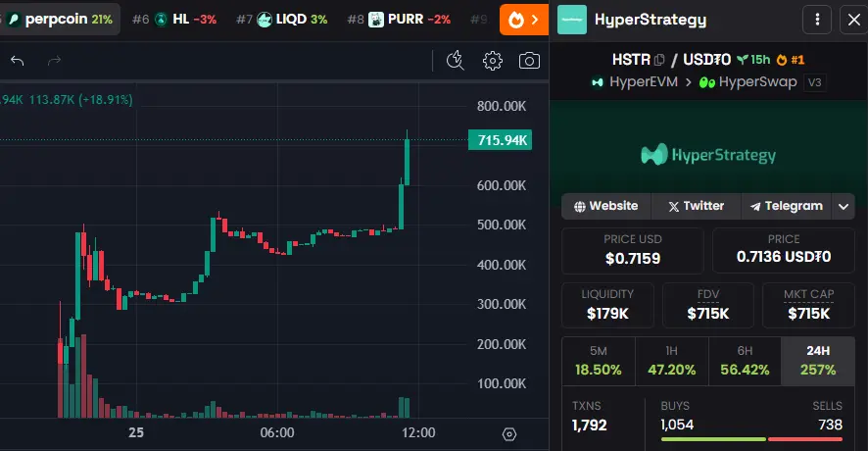The image size is (868, 451).
Task: Click the redo arrow icon
Action: (54, 61)
